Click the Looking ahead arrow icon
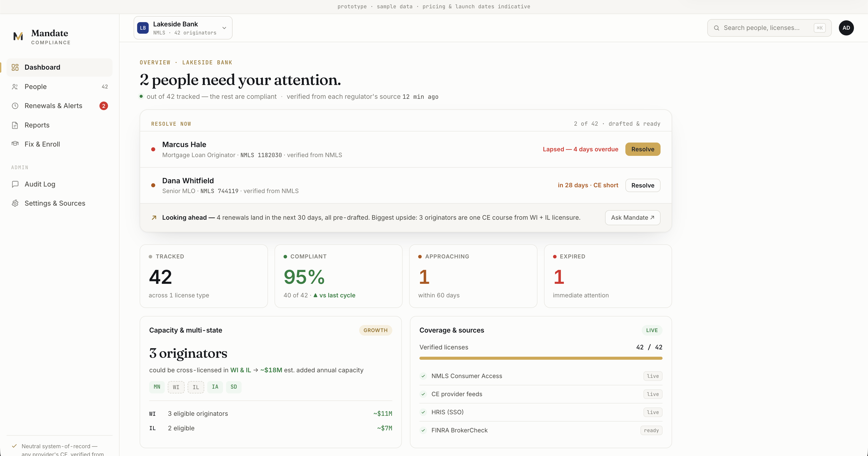868x456 pixels. pyautogui.click(x=154, y=218)
